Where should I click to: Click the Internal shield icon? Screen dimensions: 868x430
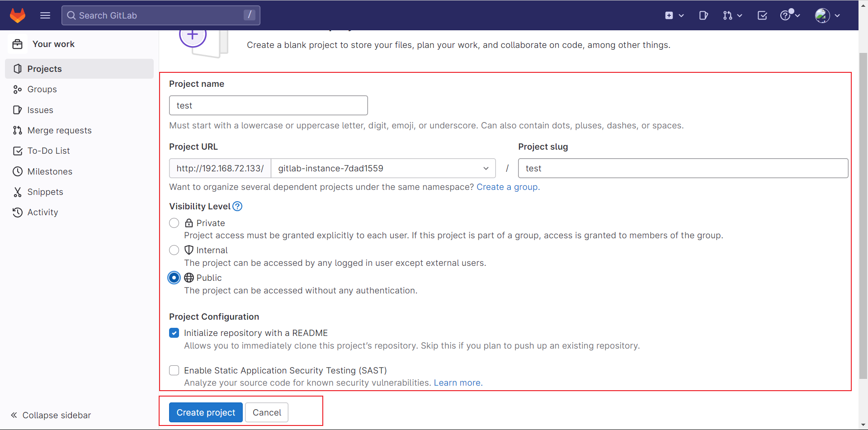click(189, 250)
